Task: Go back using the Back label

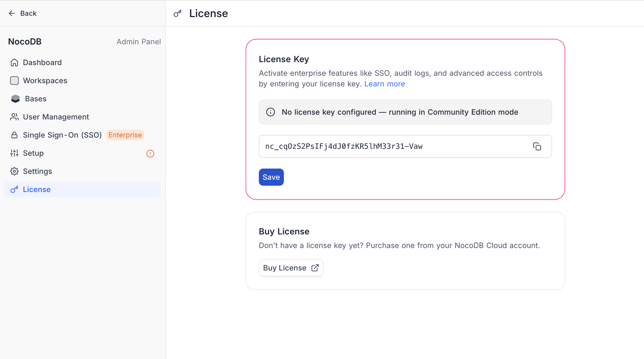Action: pyautogui.click(x=28, y=13)
